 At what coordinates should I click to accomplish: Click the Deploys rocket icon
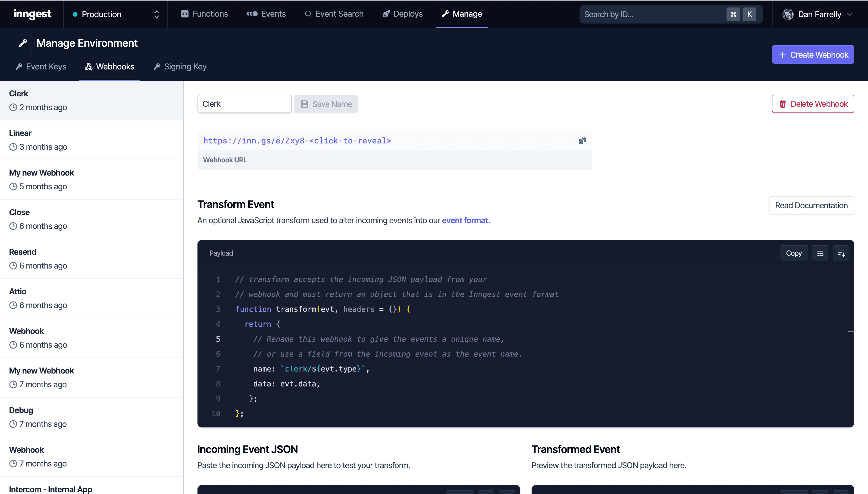[386, 14]
